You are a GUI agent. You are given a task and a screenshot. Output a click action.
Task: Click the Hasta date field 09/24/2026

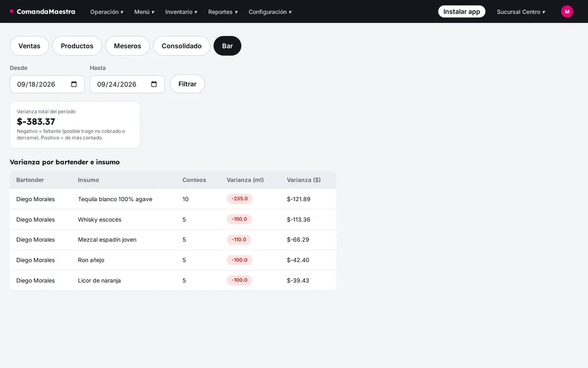(127, 84)
